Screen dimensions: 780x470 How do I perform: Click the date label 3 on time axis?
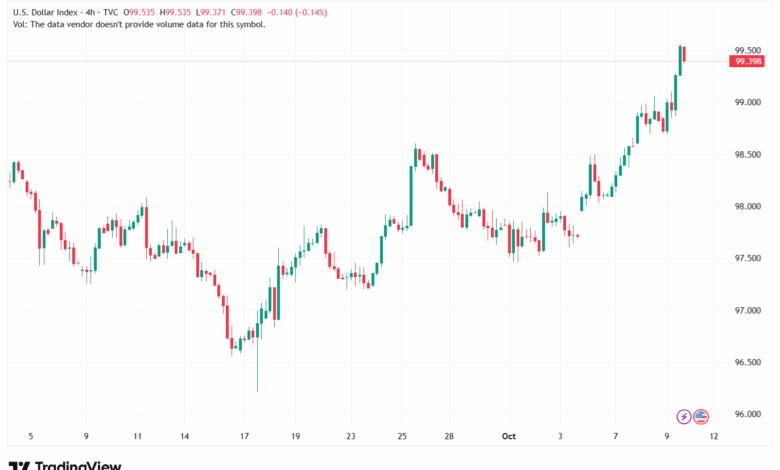point(560,436)
